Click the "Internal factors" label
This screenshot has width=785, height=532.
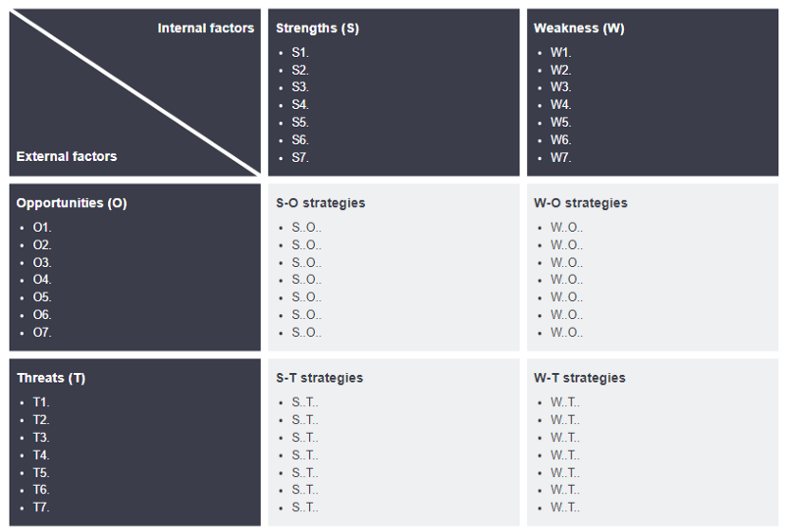pyautogui.click(x=205, y=28)
